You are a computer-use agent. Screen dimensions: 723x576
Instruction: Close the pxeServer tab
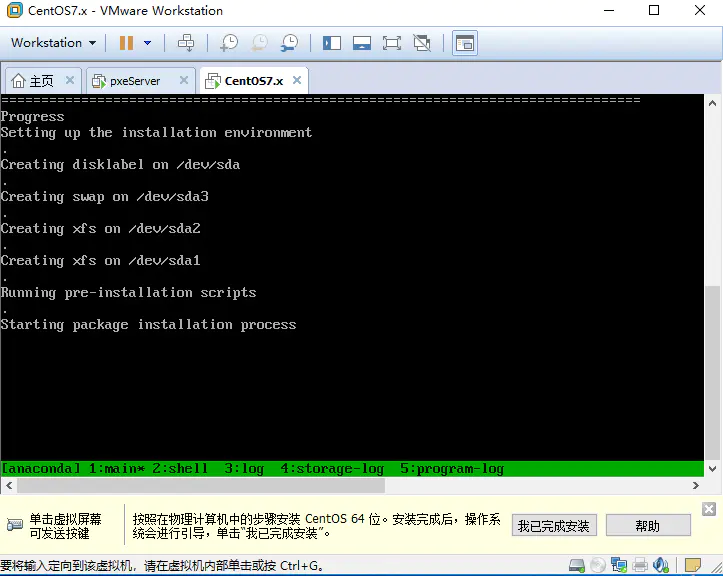184,80
